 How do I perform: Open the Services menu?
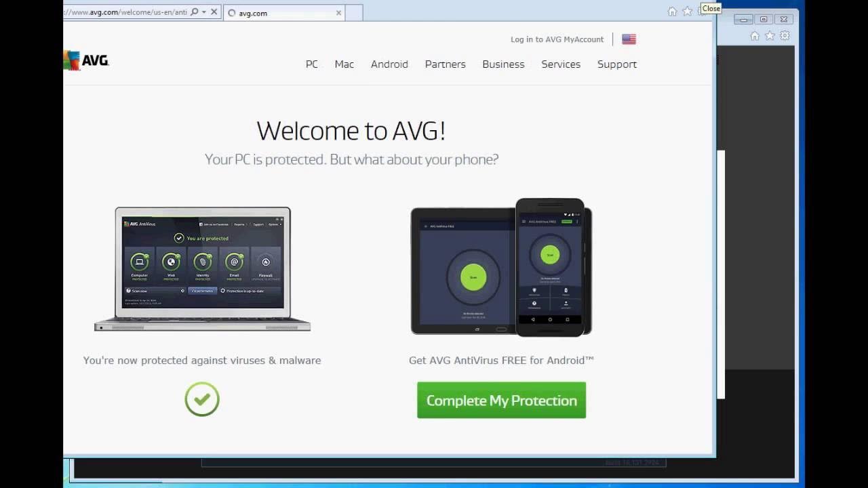[561, 64]
